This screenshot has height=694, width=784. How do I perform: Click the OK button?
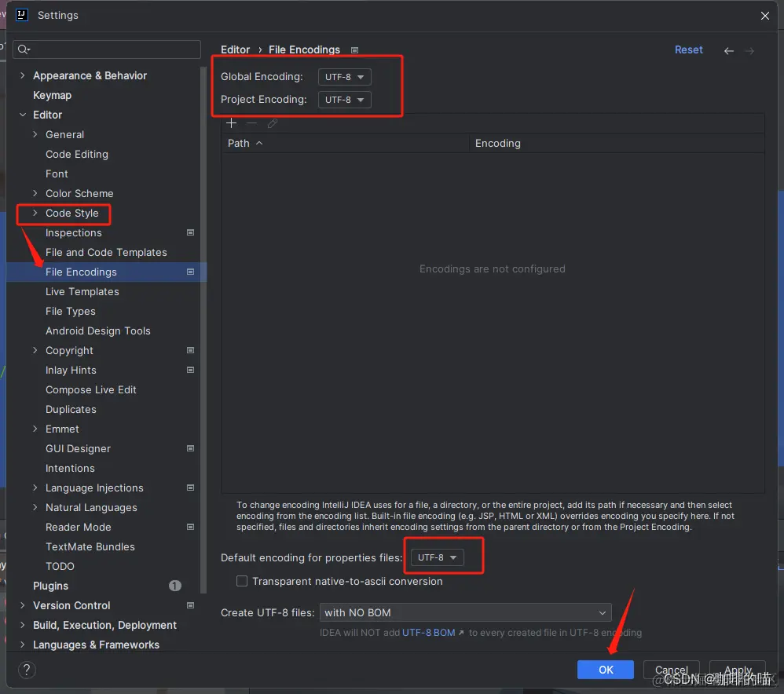(606, 670)
